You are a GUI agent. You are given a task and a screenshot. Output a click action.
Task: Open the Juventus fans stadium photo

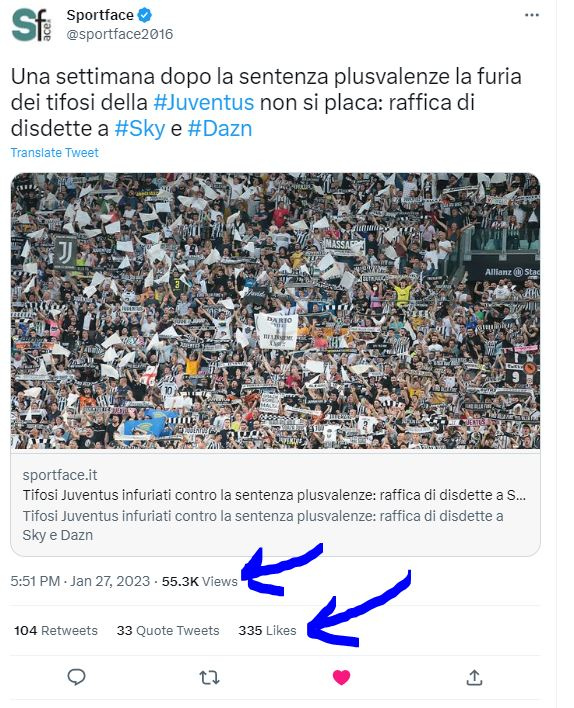(275, 311)
